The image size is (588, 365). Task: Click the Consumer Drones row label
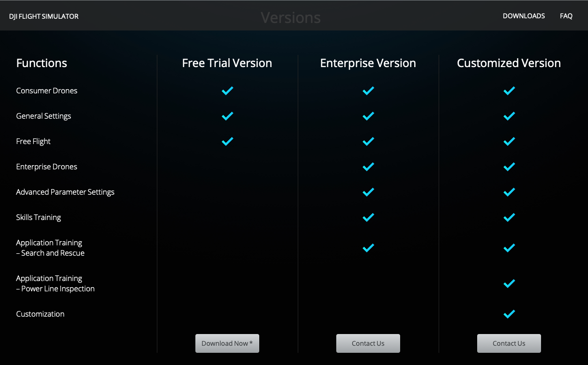[x=47, y=91]
